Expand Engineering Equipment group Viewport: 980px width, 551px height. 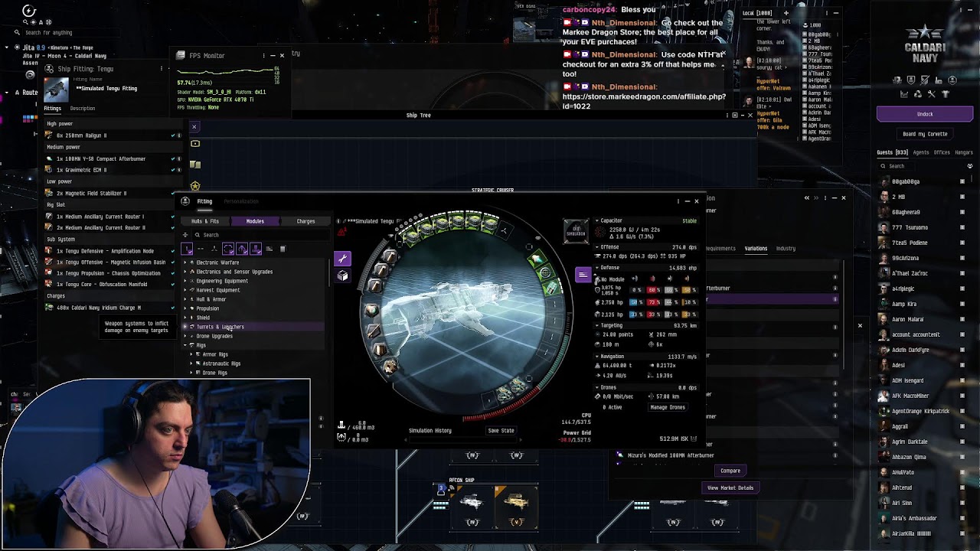click(185, 281)
